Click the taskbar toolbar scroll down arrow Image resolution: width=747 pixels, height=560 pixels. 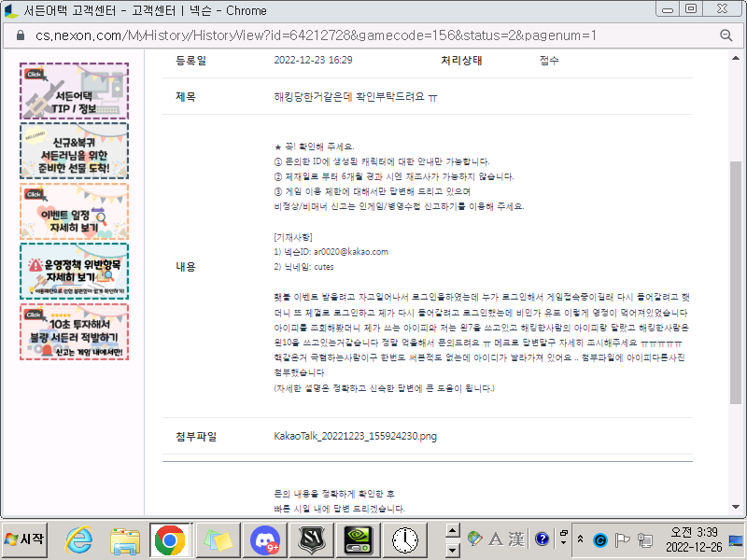452,548
